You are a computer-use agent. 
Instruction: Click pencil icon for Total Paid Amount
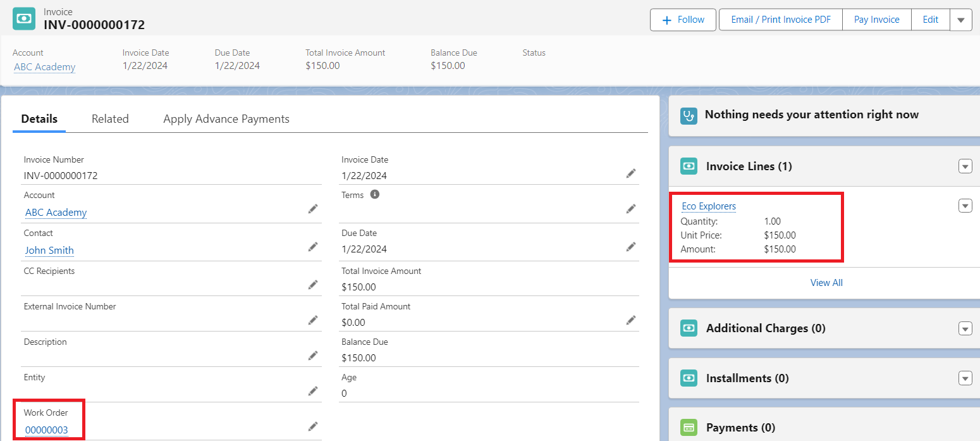click(x=630, y=320)
